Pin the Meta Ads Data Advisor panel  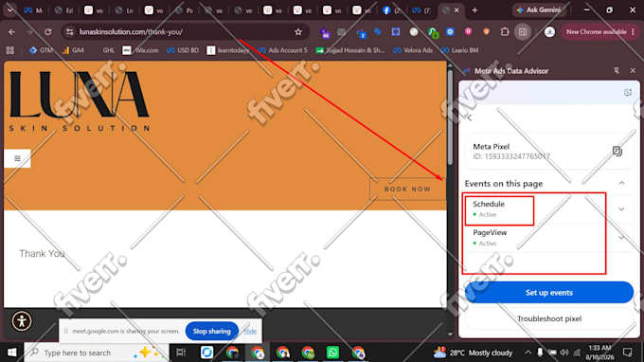coord(617,71)
